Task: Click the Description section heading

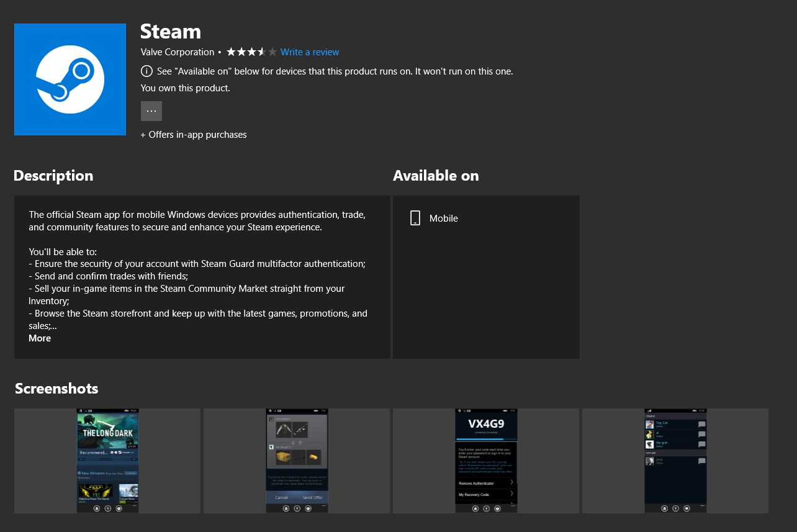Action: pyautogui.click(x=53, y=176)
